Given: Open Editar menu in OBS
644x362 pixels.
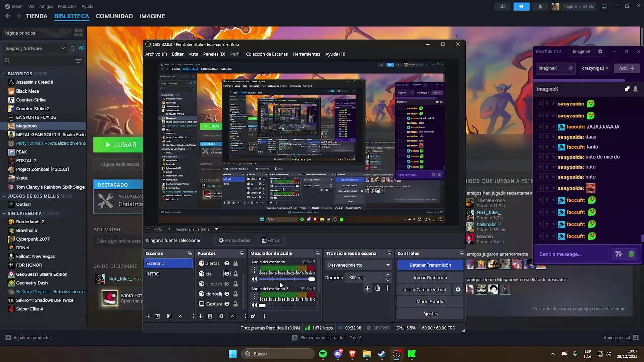Looking at the screenshot, I should (178, 54).
